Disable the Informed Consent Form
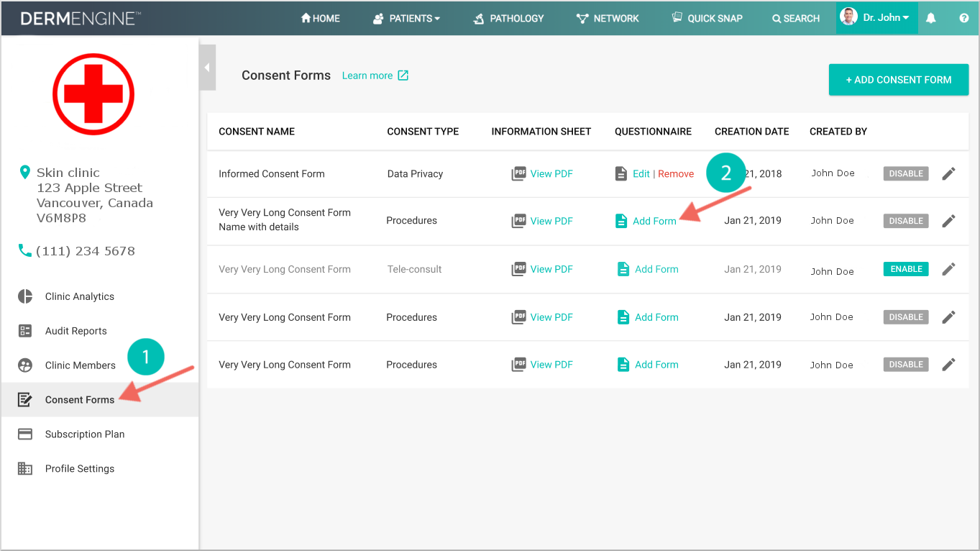Image resolution: width=980 pixels, height=551 pixels. point(905,173)
